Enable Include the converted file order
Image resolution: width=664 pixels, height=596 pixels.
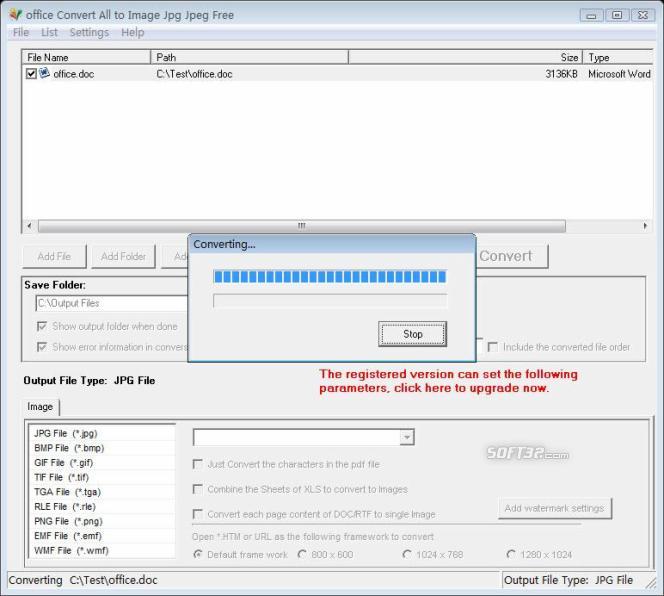click(492, 347)
